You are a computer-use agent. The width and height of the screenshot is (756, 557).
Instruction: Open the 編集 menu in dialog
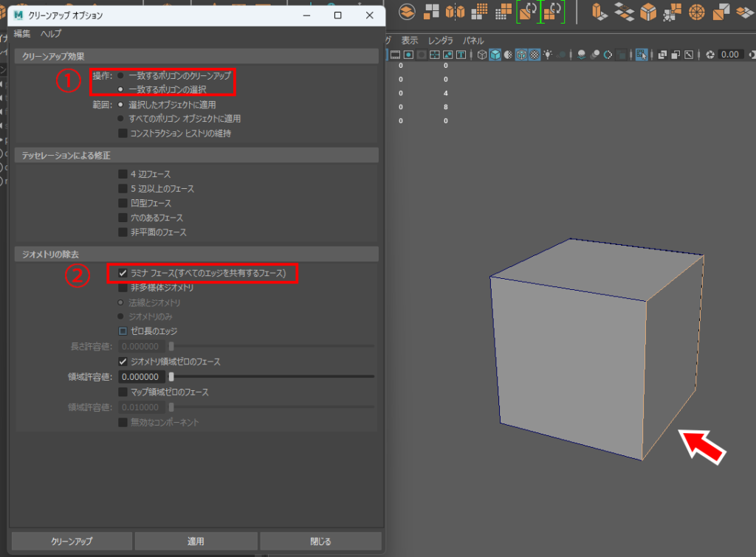coord(22,34)
